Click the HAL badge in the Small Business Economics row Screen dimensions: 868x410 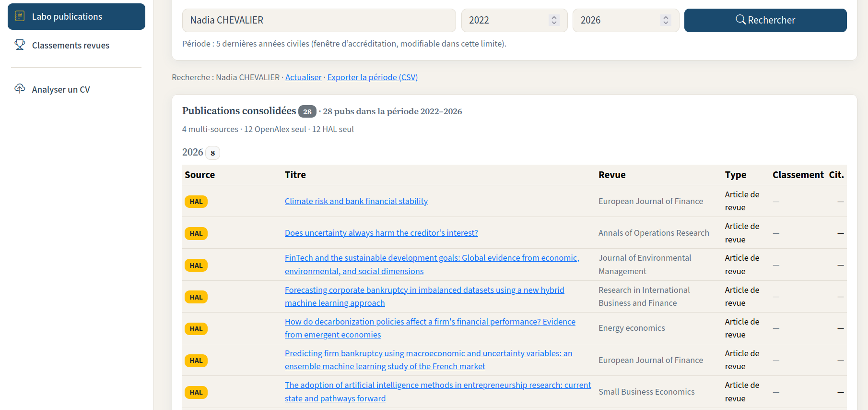click(x=196, y=392)
